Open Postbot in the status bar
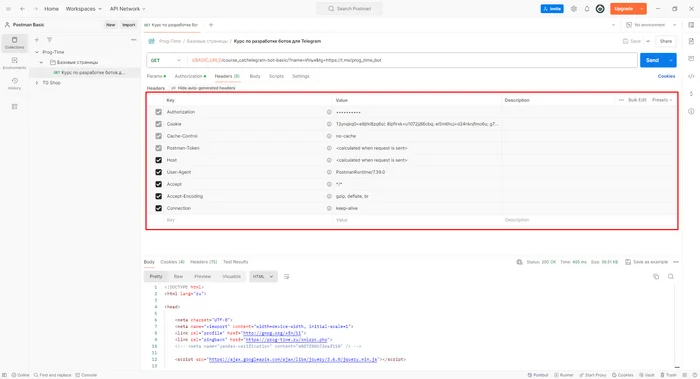The image size is (700, 379). click(x=538, y=375)
